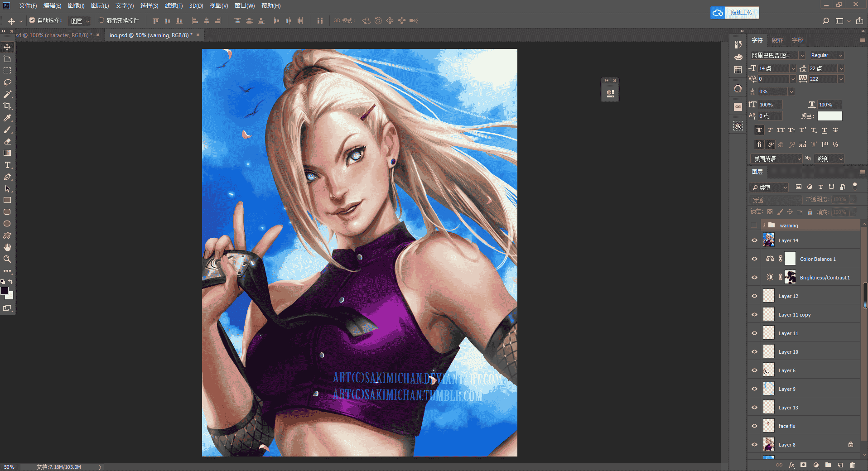Open the 滤镜(T) Filter menu
This screenshot has width=868, height=471.
pyautogui.click(x=174, y=5)
